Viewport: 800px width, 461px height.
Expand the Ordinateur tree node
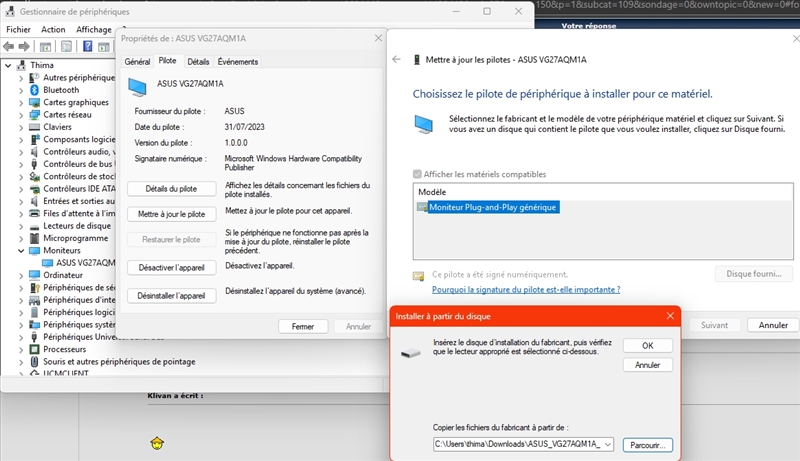coord(21,275)
